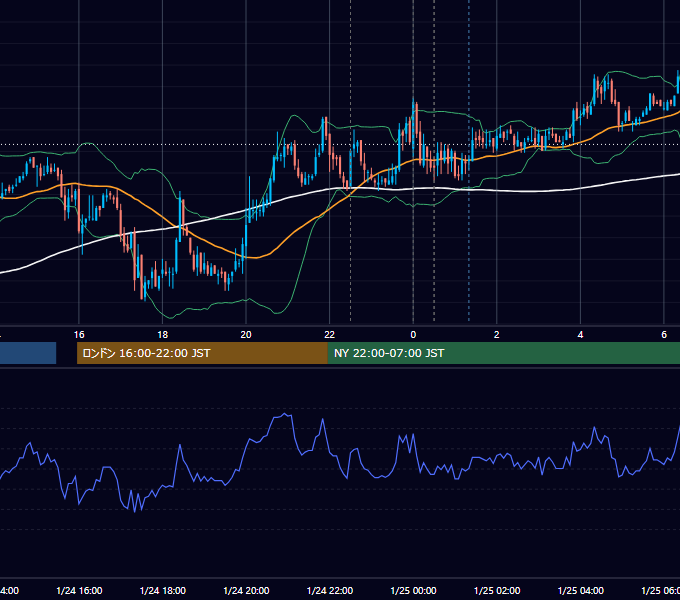Click the blue session bar left of London
The height and width of the screenshot is (600, 680).
pyautogui.click(x=28, y=353)
